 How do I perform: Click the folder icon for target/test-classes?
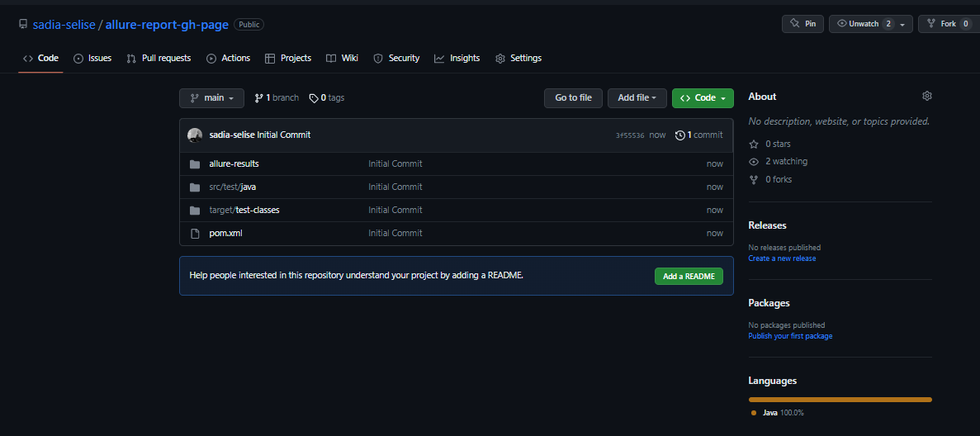click(x=195, y=211)
